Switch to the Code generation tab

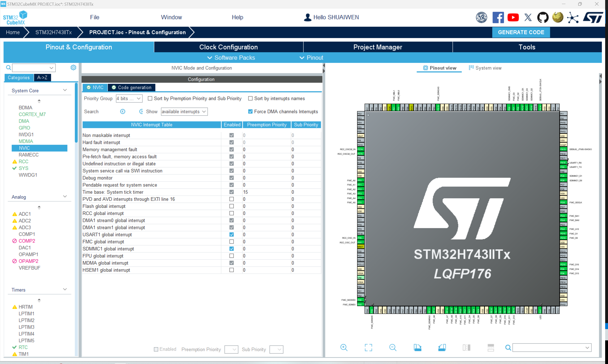tap(131, 87)
